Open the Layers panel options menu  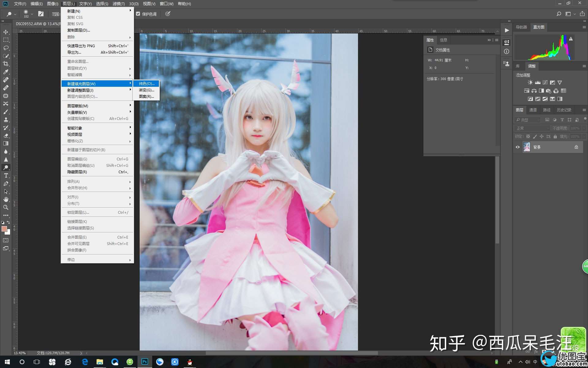pos(584,110)
